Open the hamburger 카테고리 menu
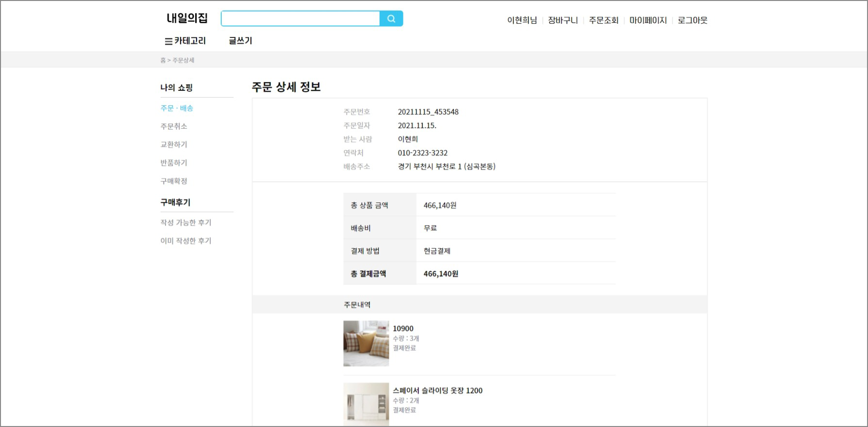868x427 pixels. point(185,41)
